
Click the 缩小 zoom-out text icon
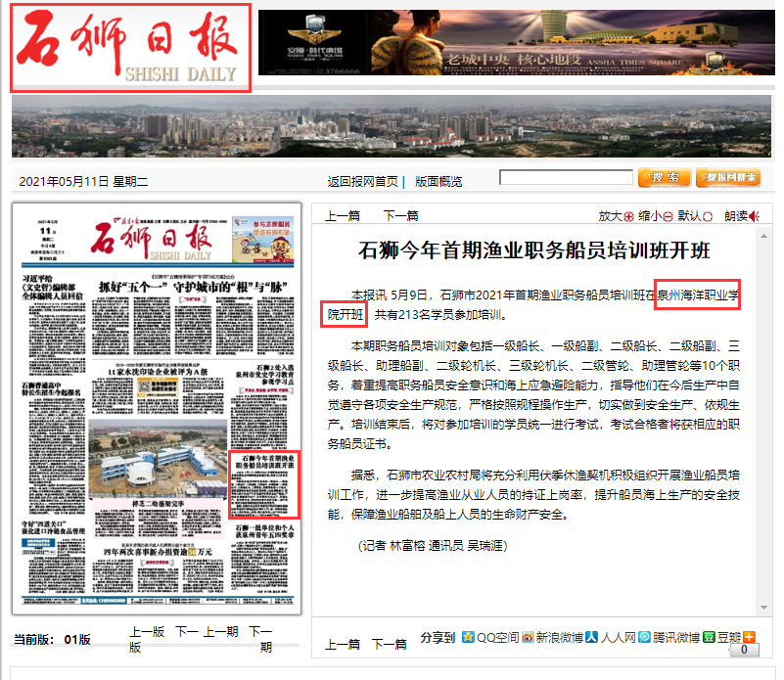tap(669, 216)
